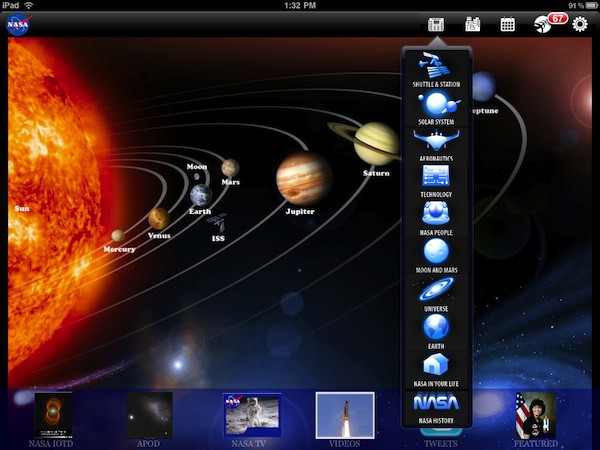
Task: Tap the Sun
Action: (50, 199)
